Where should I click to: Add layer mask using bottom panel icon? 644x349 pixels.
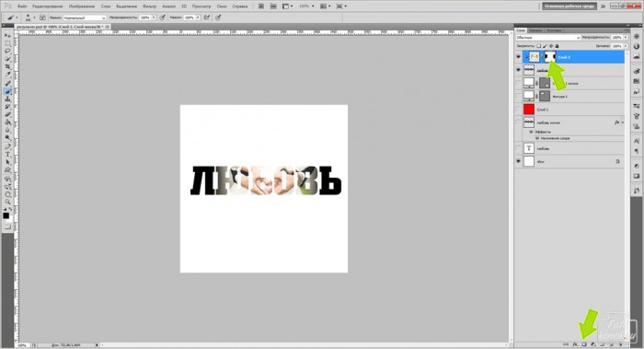584,344
